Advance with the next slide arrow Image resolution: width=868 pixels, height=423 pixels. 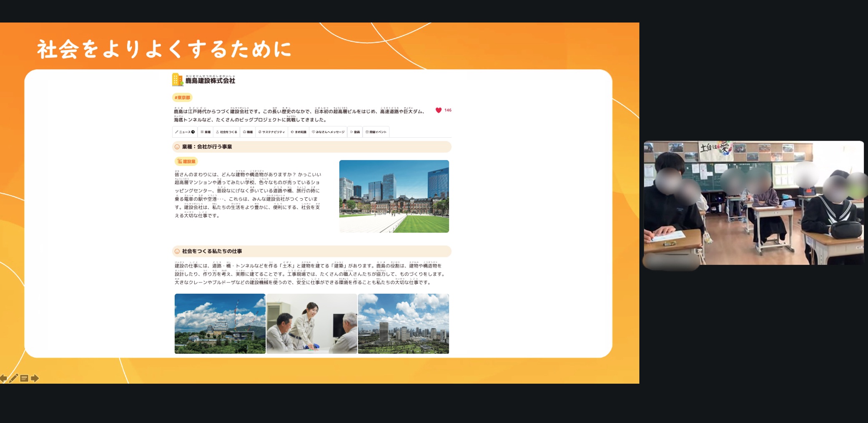[35, 378]
